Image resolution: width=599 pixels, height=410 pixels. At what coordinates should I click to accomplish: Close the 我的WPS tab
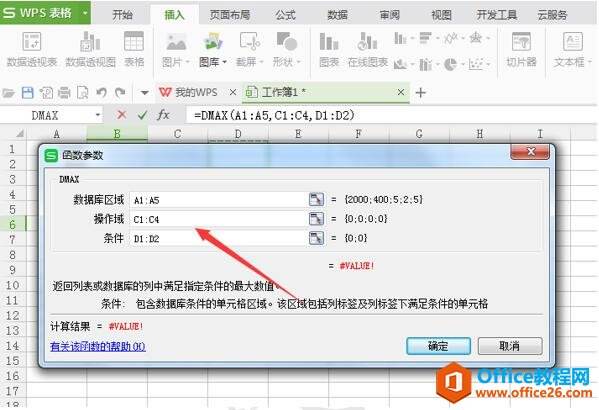click(233, 92)
